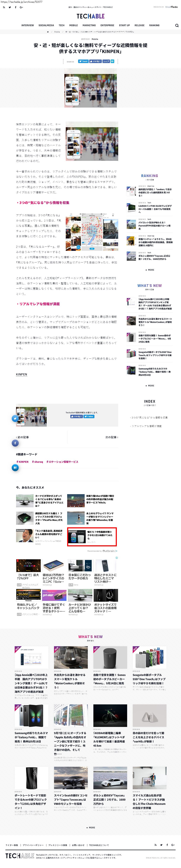181x868 pixels.
Task: Click the MashMedia logo in header
Action: [x=171, y=7]
